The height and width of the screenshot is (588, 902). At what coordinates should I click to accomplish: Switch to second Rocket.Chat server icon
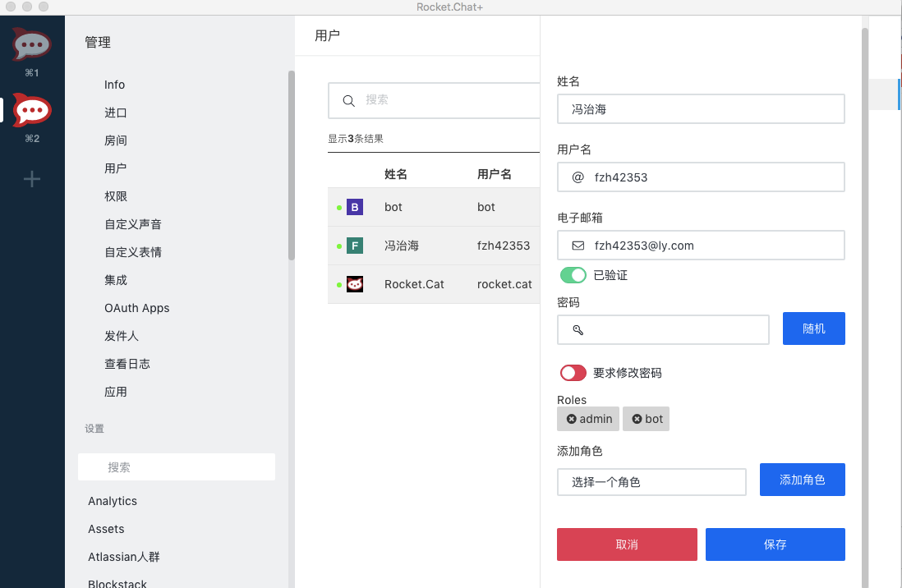[32, 110]
